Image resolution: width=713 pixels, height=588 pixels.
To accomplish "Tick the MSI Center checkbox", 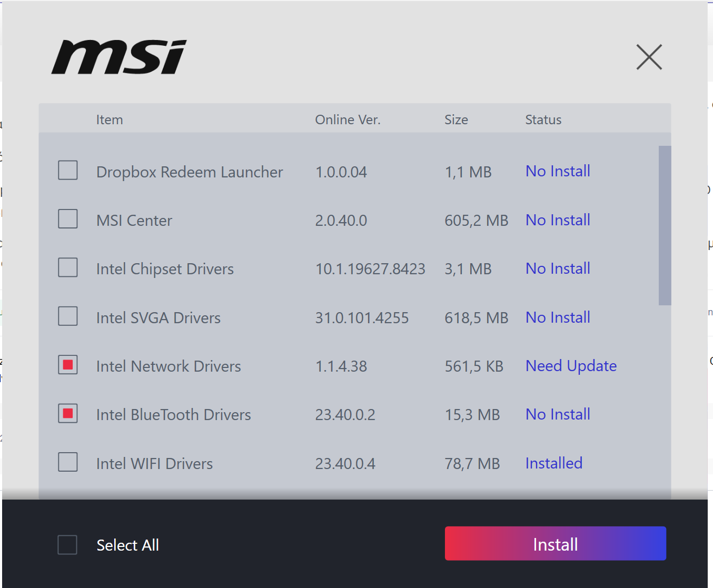I will pyautogui.click(x=68, y=218).
